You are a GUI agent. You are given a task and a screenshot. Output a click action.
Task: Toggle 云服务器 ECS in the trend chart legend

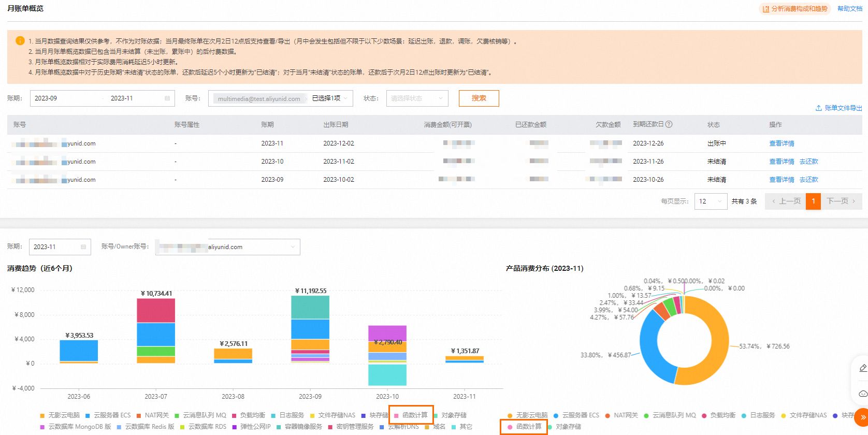click(x=108, y=415)
